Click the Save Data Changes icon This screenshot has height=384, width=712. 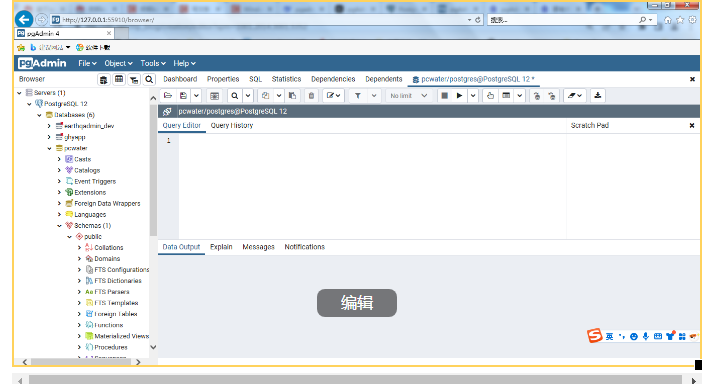tap(214, 96)
